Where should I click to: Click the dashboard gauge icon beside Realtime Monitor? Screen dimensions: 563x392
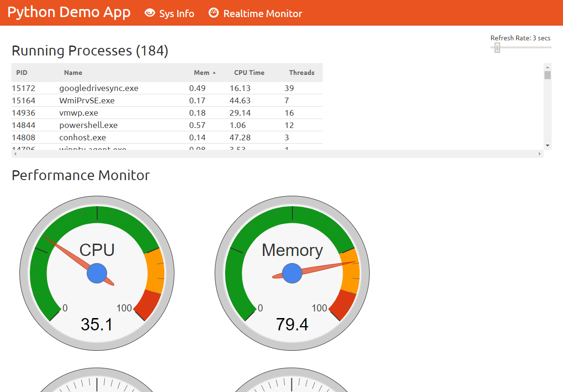pyautogui.click(x=214, y=13)
